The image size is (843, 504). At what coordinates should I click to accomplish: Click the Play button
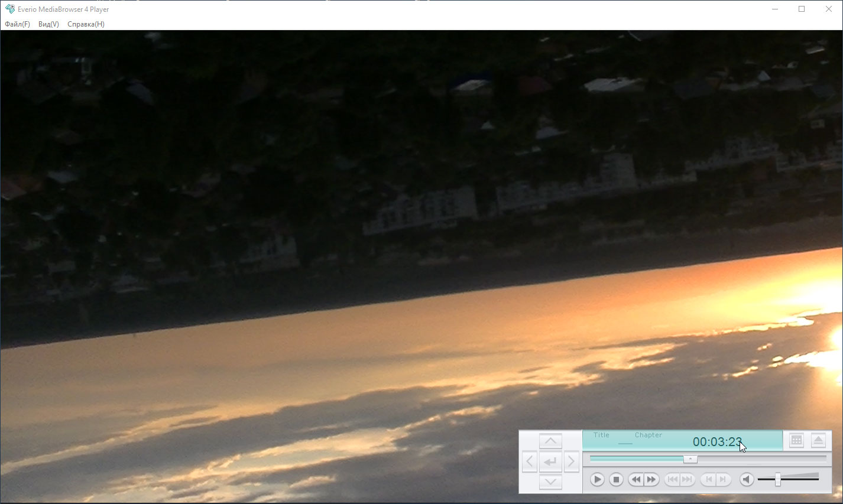[597, 480]
